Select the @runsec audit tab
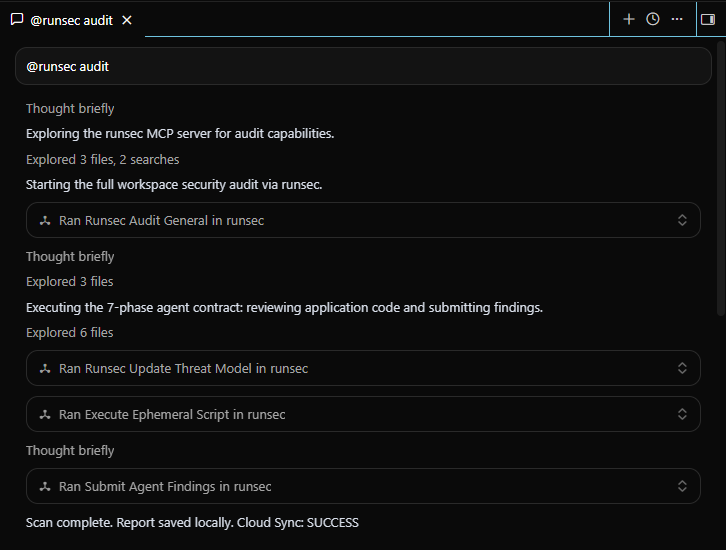 [72, 20]
